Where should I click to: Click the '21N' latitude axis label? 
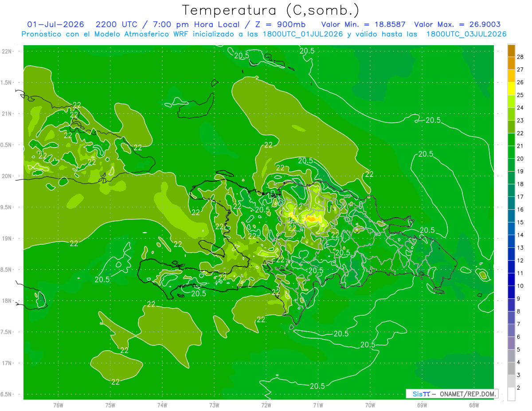(x=7, y=114)
